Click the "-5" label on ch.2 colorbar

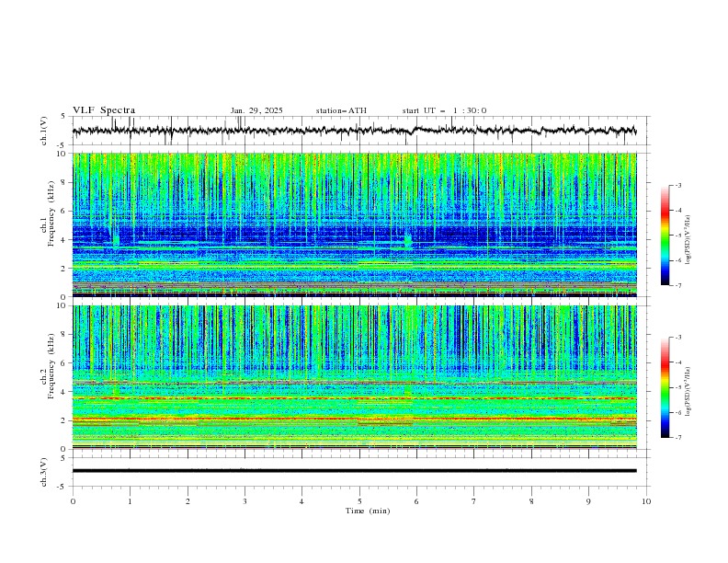(678, 387)
